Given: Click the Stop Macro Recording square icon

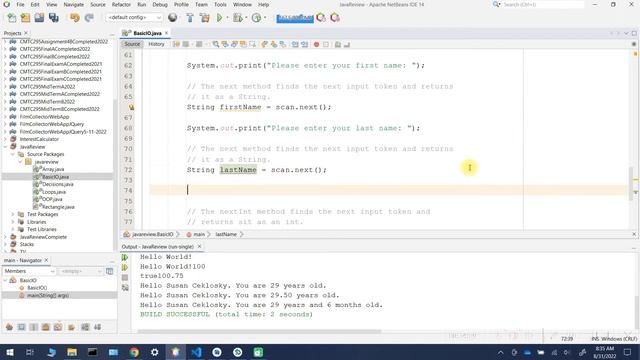Looking at the screenshot, I should tap(326, 44).
